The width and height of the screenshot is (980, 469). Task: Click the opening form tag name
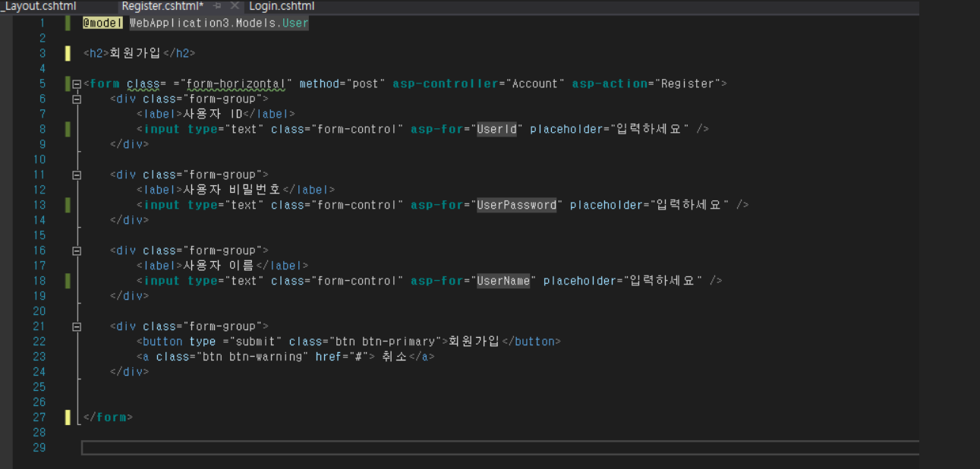(105, 83)
